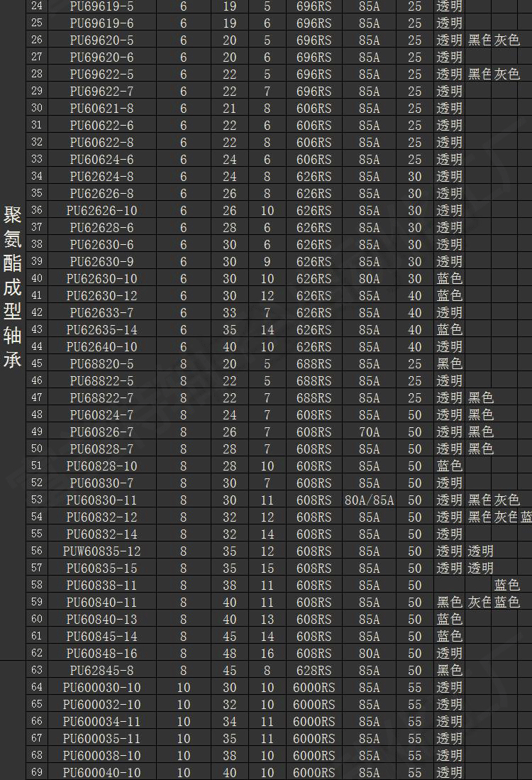This screenshot has height=780, width=532.
Task: Click row number 40
Action: [37, 279]
